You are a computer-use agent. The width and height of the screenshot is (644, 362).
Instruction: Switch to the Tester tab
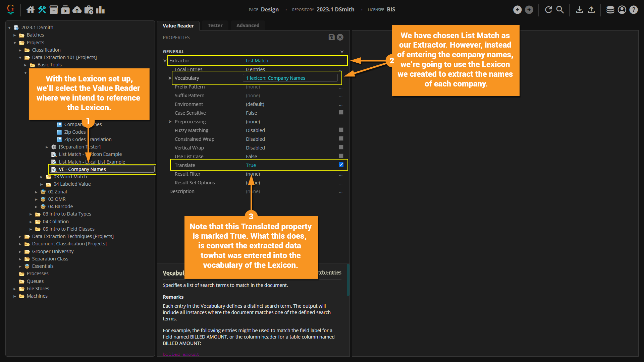point(215,25)
